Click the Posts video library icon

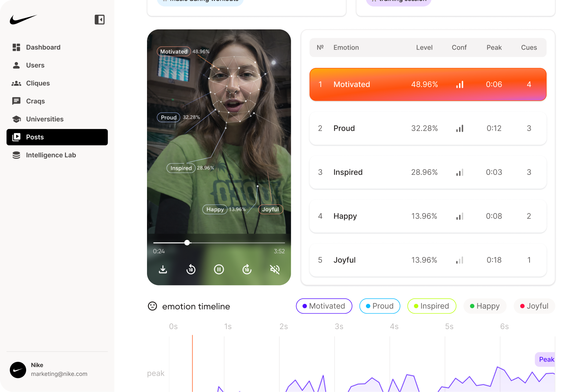point(16,137)
